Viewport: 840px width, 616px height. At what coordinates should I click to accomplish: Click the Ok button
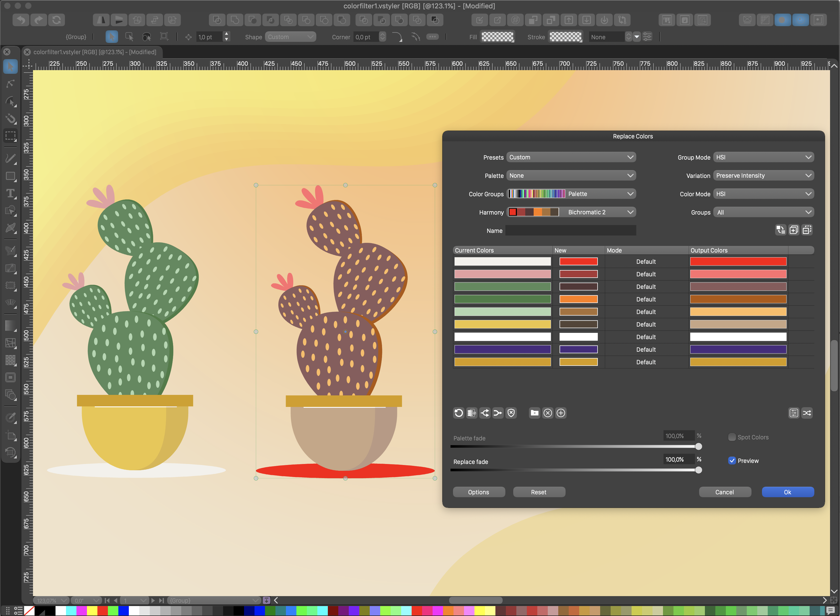(x=787, y=492)
